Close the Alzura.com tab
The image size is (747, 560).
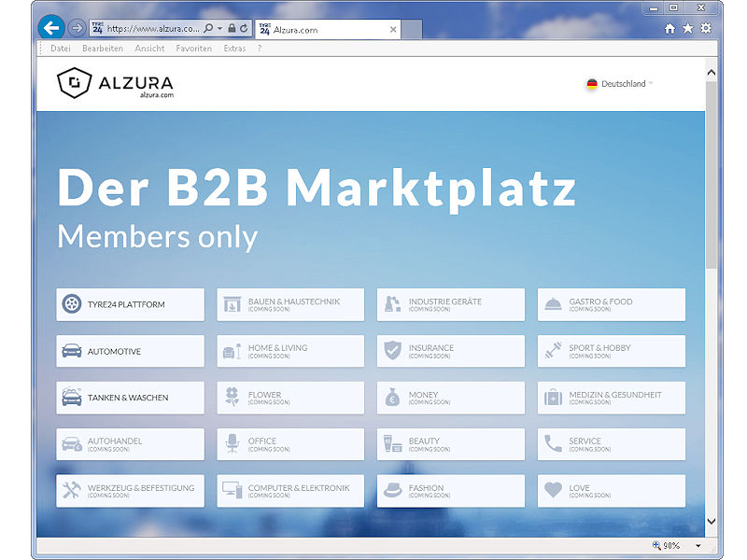coord(393,30)
